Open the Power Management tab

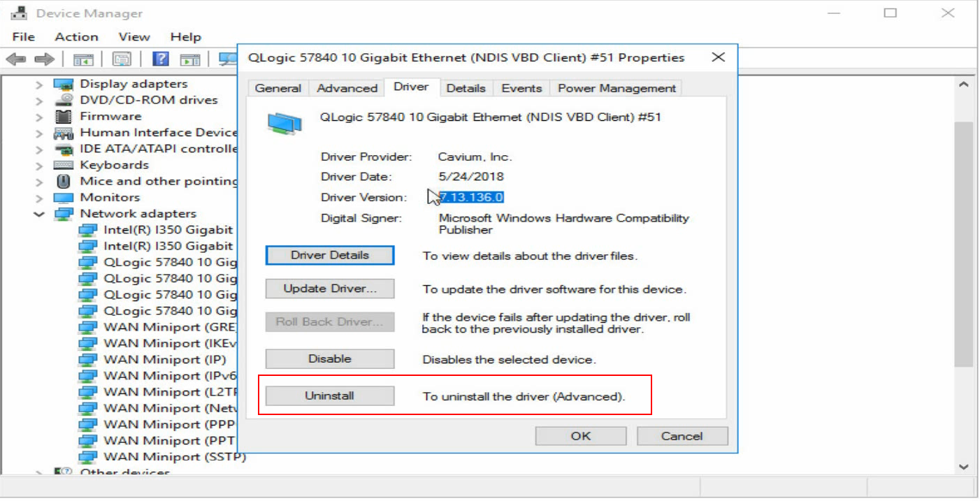coord(617,88)
